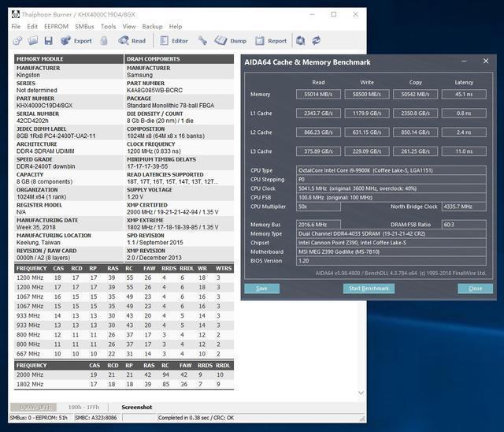This screenshot has width=504, height=432.
Task: Switch to the 100h - 1FFh tab
Action: click(83, 408)
